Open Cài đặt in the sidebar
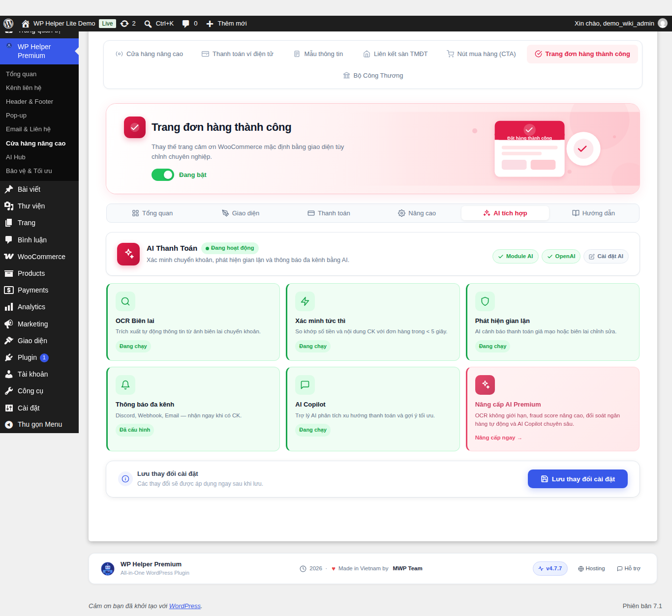Image resolution: width=672 pixels, height=616 pixels. (39, 408)
